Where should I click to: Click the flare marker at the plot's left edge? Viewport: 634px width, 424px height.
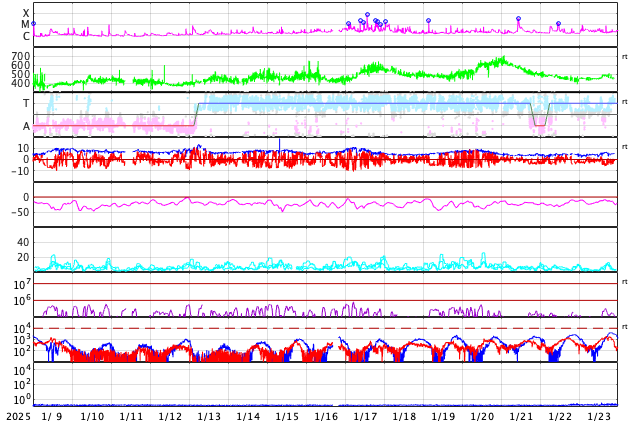click(34, 24)
